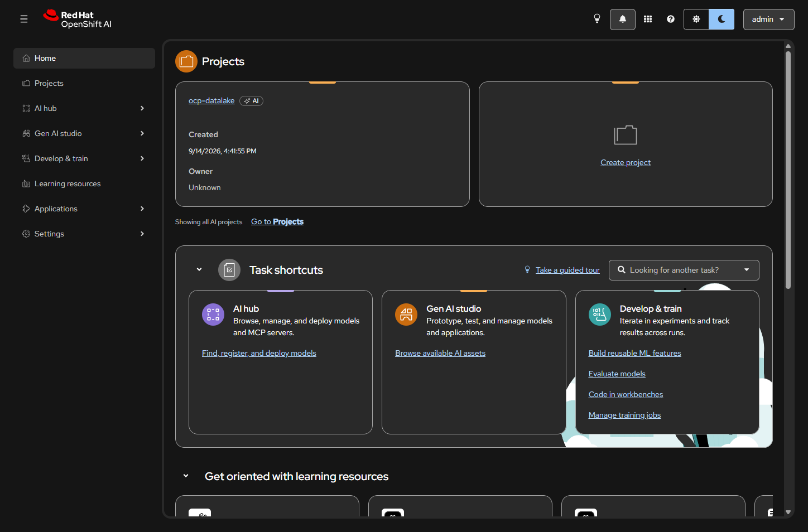This screenshot has height=532, width=808.
Task: Expand Gen AI studio in the sidebar
Action: [x=84, y=133]
